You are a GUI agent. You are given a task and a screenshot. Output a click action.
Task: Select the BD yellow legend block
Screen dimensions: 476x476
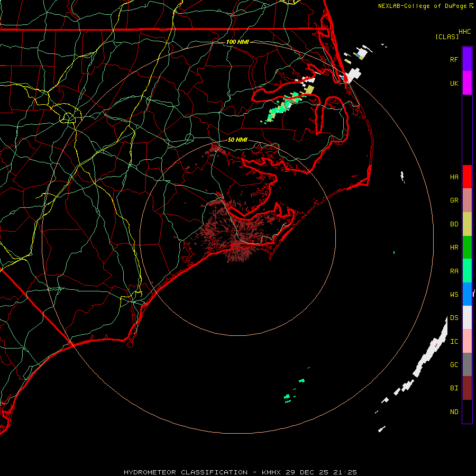(467, 224)
